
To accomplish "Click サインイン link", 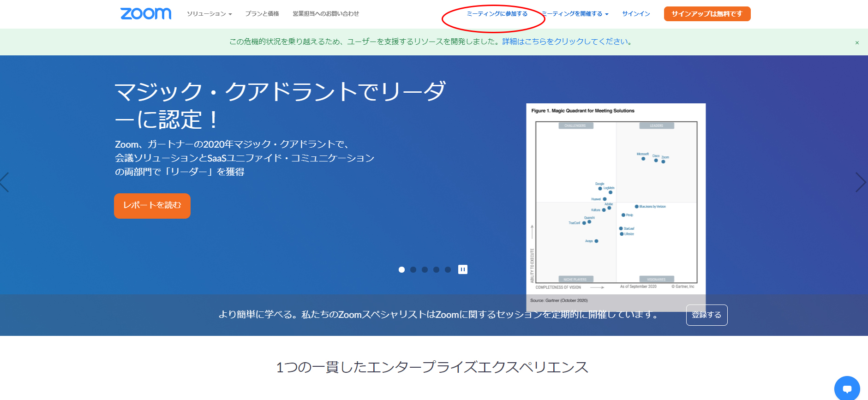I will tap(636, 14).
